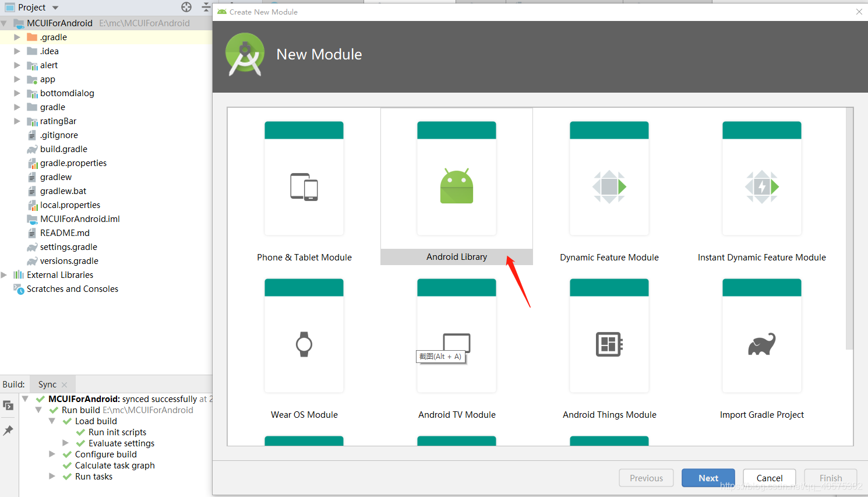Select the Android TV Module label
This screenshot has height=497, width=868.
point(457,415)
